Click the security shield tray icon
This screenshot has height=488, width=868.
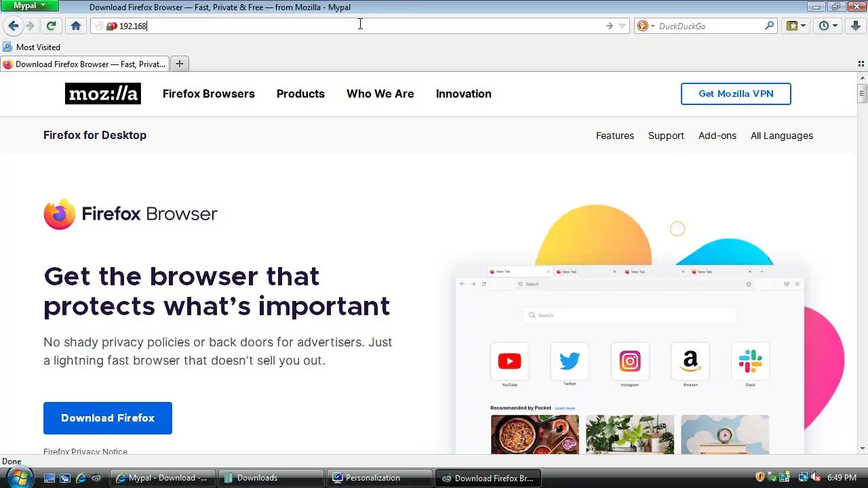tap(760, 477)
